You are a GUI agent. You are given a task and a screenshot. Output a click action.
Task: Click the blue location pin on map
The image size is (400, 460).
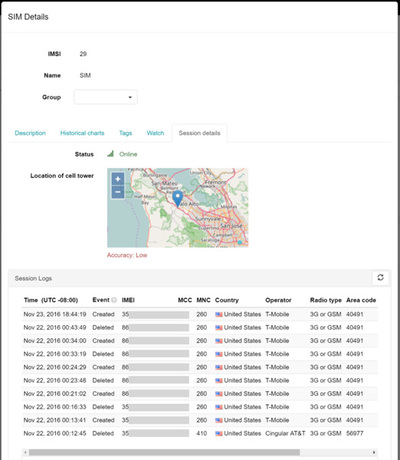178,199
